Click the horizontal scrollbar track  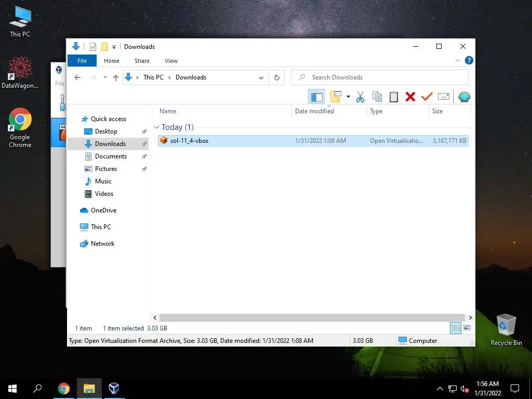pos(312,317)
